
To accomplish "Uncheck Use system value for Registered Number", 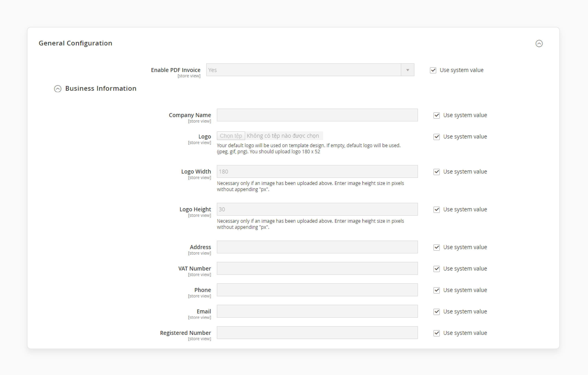I will coord(436,333).
